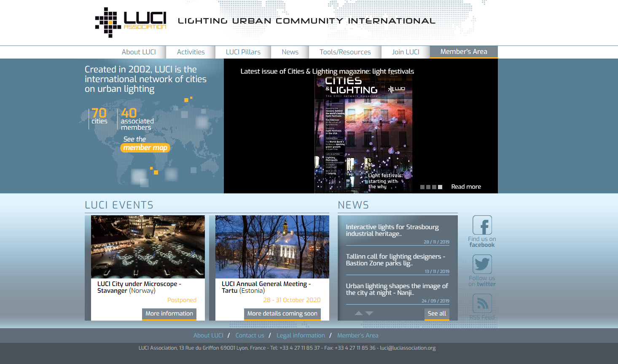Open the About LUCI menu
Image resolution: width=618 pixels, height=364 pixels.
point(139,52)
